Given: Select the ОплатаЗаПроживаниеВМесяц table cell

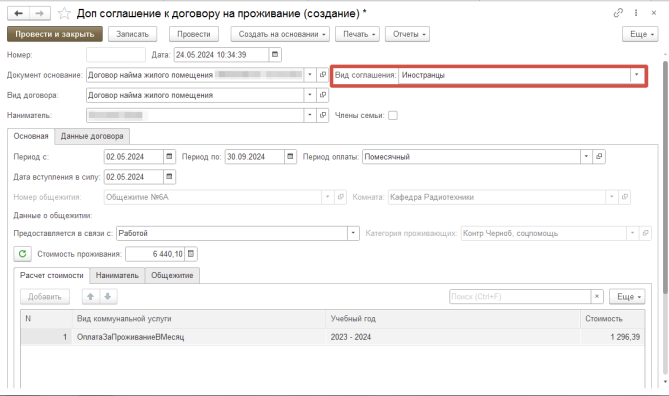Looking at the screenshot, I should (199, 337).
